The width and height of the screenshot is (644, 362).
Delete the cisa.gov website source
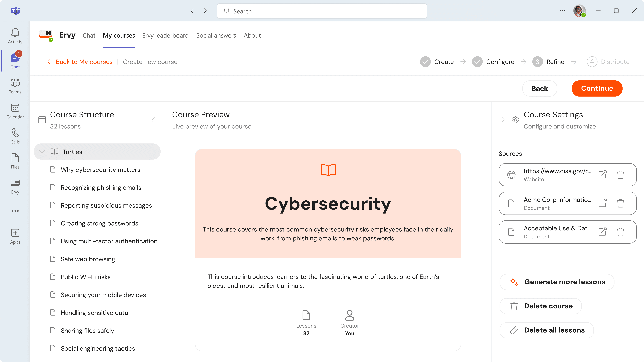[x=620, y=175]
